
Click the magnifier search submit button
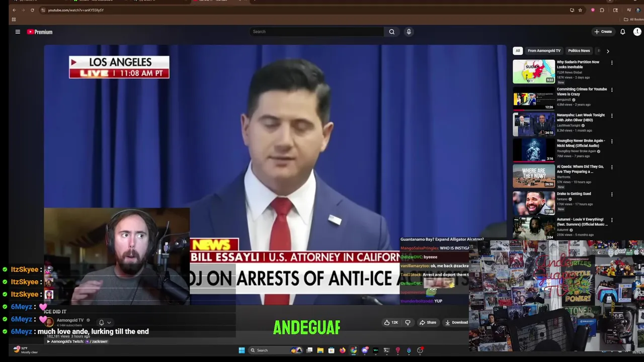[x=392, y=32]
